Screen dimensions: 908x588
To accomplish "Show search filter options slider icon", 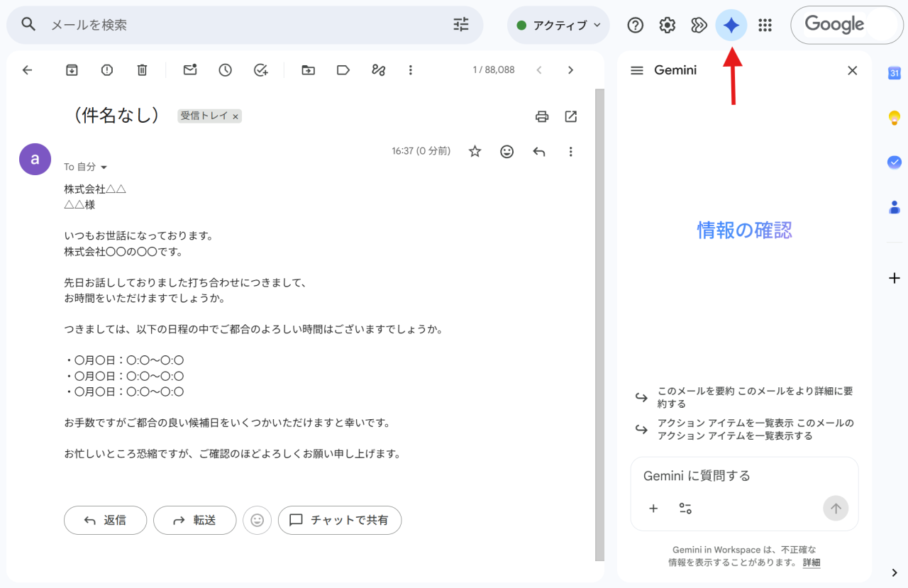I will [461, 25].
